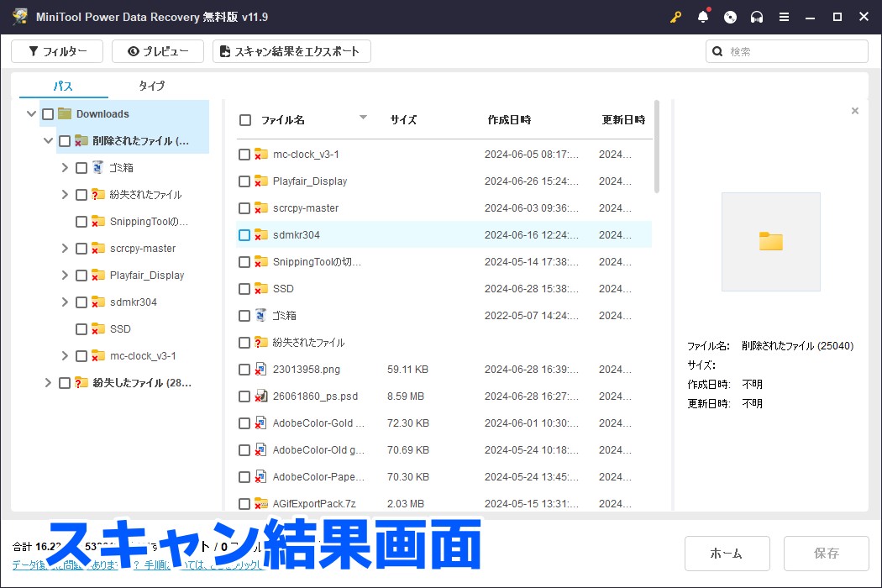Click the AGifExportPack.7z archive icon
Viewport: 882px width, 588px height.
(260, 503)
